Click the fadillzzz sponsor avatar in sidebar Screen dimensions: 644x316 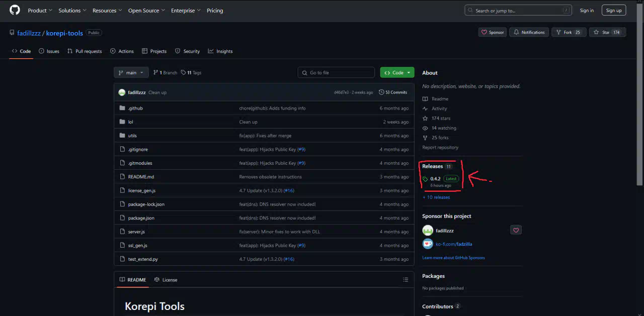click(x=428, y=231)
